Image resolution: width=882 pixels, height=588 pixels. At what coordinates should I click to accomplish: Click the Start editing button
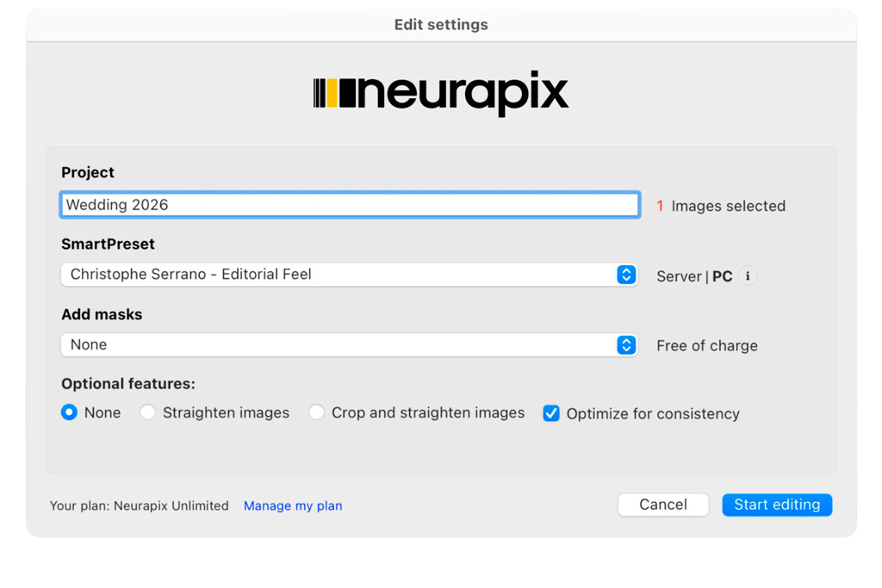(777, 504)
